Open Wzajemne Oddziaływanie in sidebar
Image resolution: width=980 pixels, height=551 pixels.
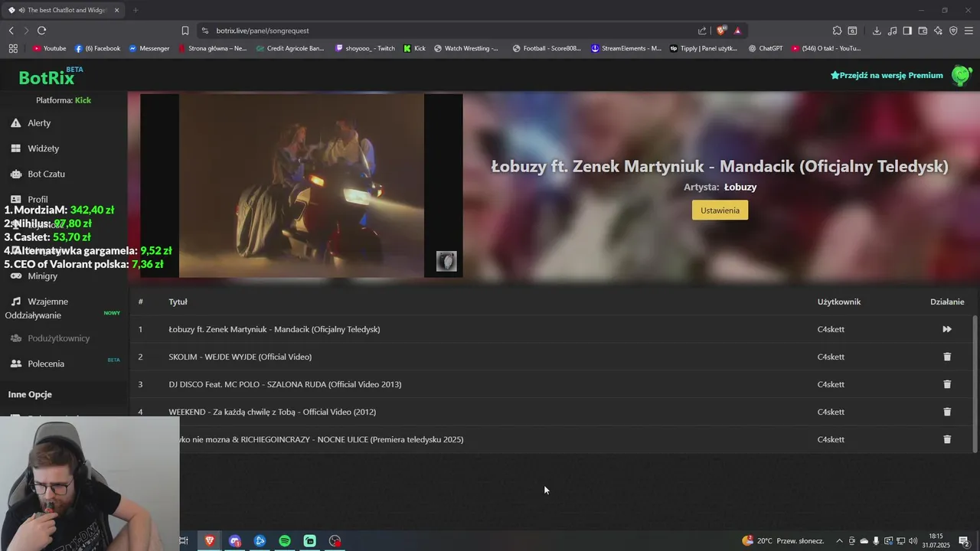(x=37, y=308)
